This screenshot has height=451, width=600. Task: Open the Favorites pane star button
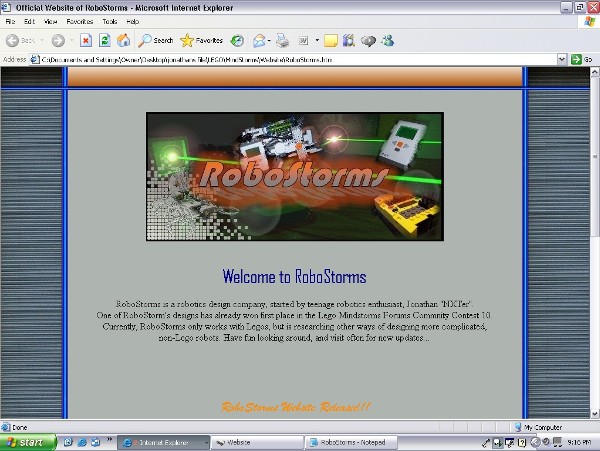pyautogui.click(x=202, y=40)
